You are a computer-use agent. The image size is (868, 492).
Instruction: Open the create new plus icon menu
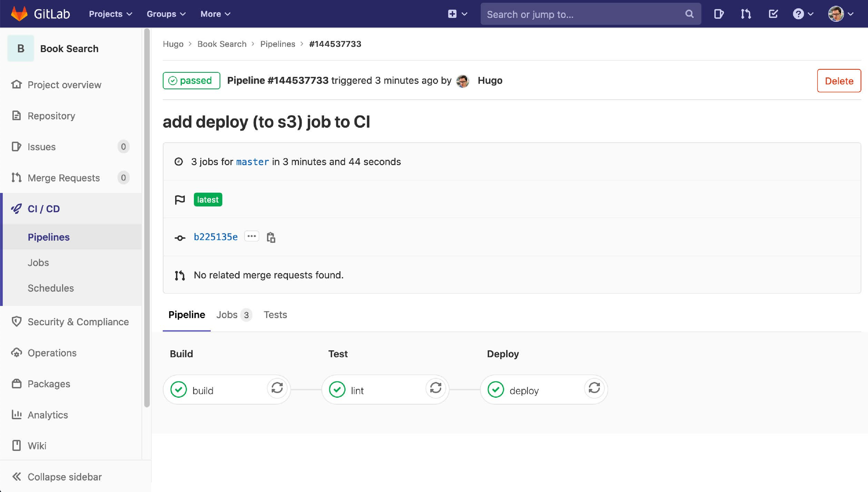point(457,14)
